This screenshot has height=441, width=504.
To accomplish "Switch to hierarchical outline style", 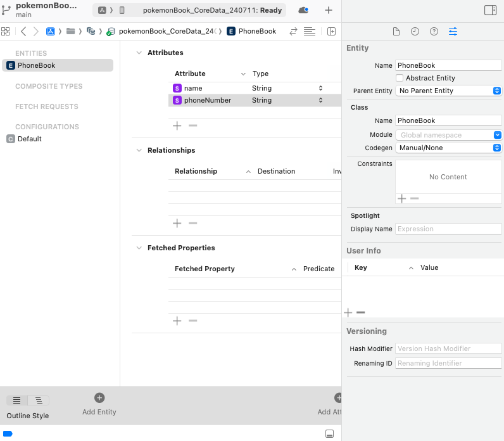I will coord(39,400).
